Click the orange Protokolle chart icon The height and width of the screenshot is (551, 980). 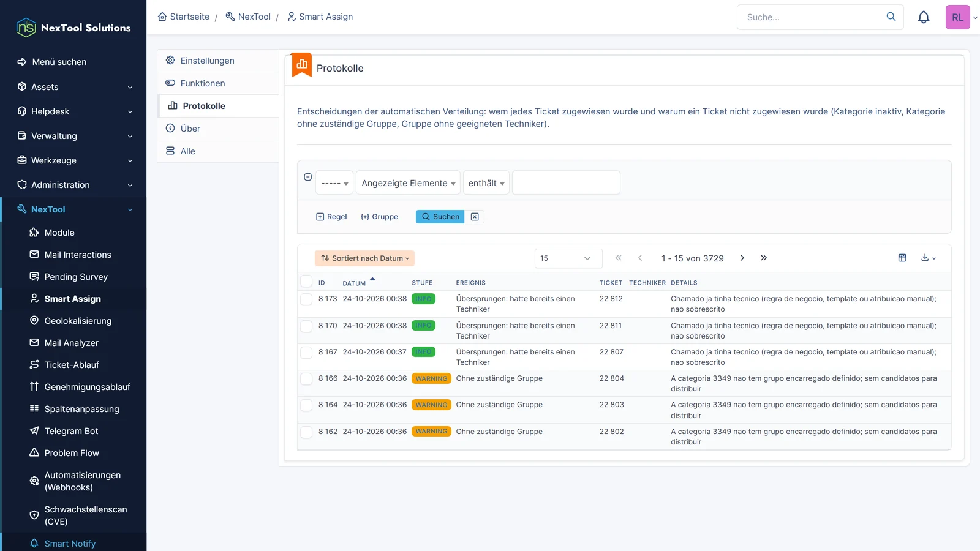(302, 64)
